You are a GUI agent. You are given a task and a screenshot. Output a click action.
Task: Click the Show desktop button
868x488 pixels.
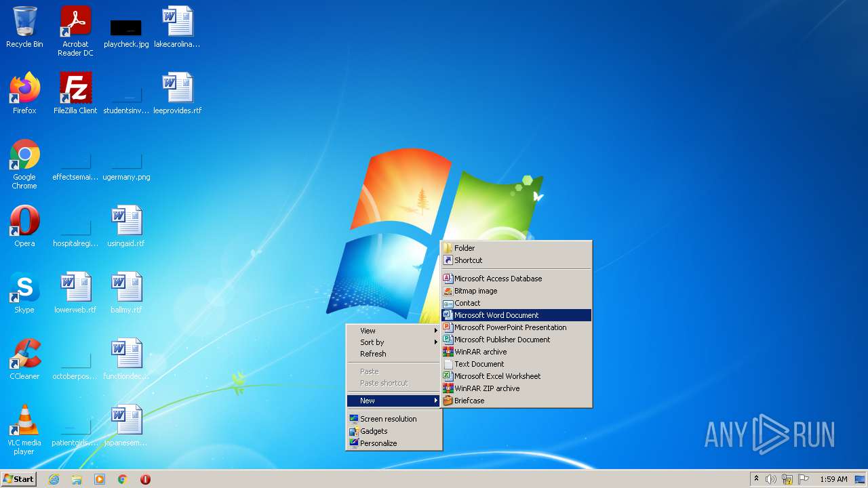[x=861, y=479]
